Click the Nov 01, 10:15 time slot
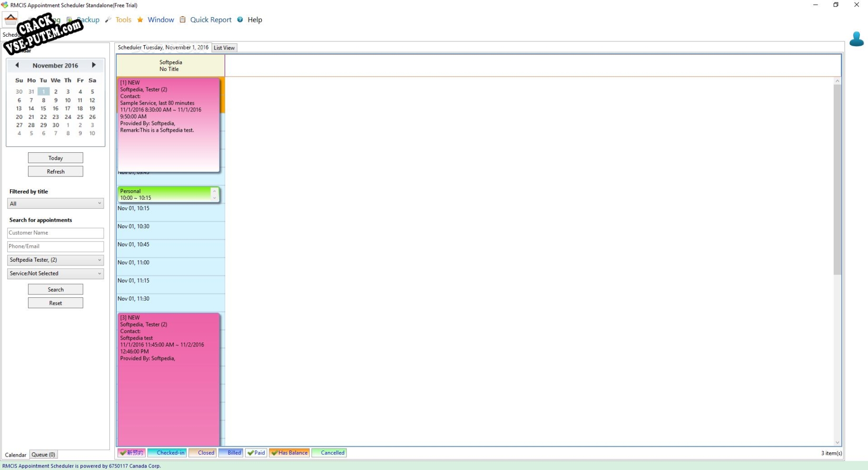 point(170,213)
